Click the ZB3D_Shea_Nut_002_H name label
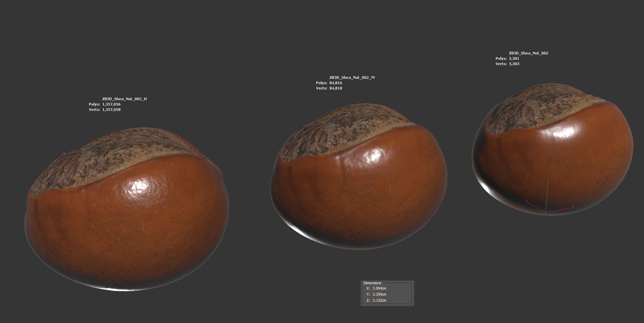This screenshot has width=644, height=323. coord(124,99)
